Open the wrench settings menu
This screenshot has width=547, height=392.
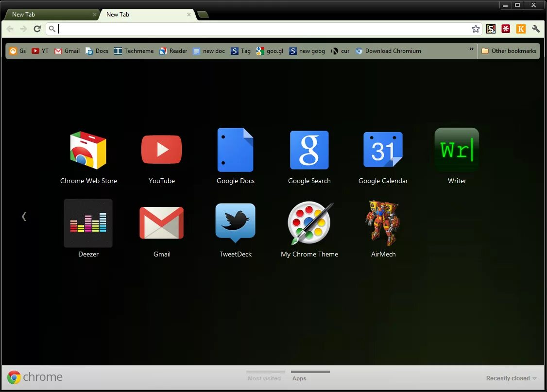click(536, 29)
